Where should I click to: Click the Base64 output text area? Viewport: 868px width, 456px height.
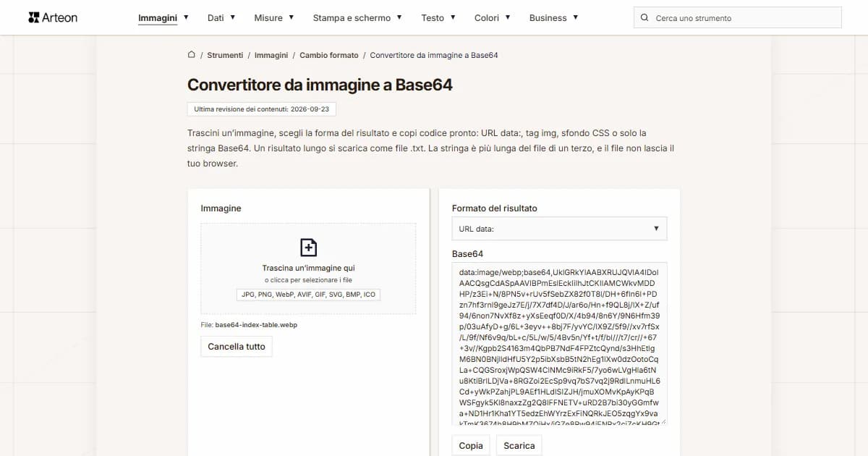[559, 344]
